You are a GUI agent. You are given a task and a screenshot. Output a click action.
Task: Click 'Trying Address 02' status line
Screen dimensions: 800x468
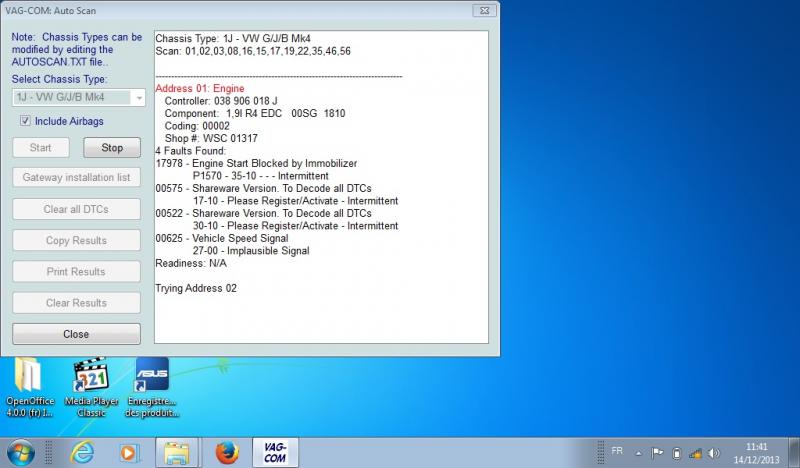pos(196,288)
